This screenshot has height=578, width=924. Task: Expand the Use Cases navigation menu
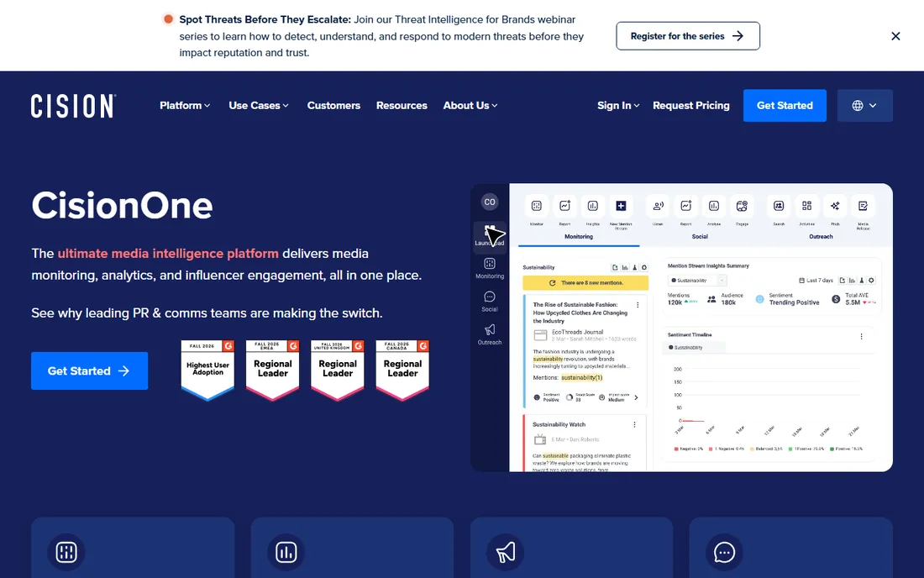coord(259,106)
